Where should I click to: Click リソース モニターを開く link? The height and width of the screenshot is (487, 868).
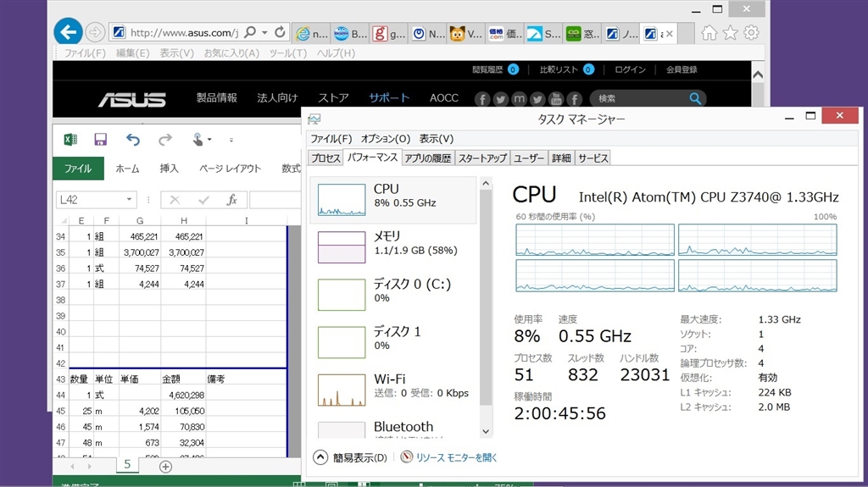[456, 457]
